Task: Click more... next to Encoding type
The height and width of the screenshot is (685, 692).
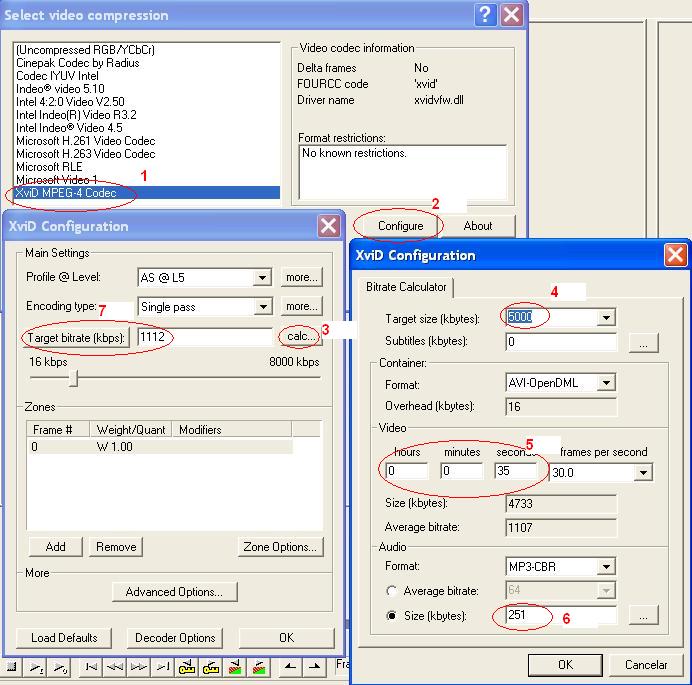Action: point(302,306)
